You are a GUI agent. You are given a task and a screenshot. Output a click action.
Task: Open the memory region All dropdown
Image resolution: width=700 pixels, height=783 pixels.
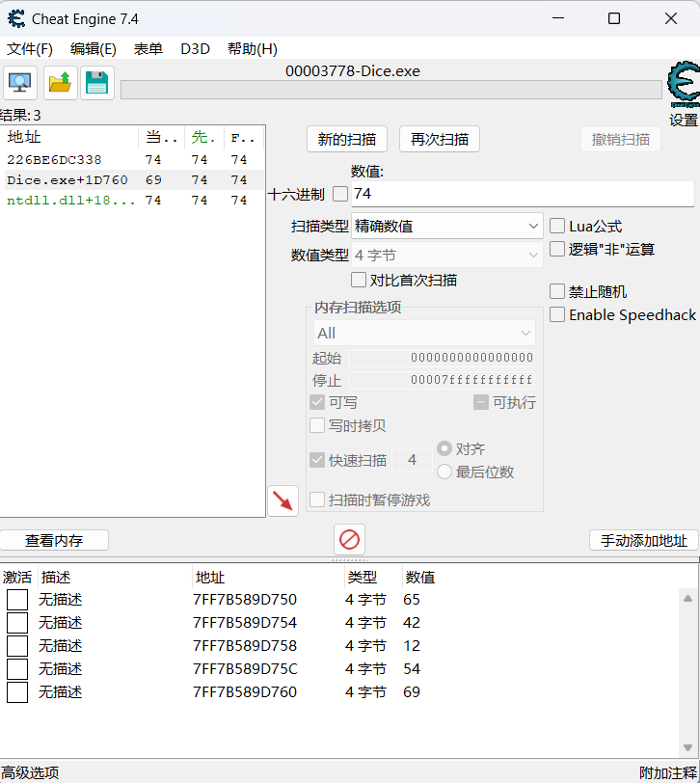[x=424, y=333]
